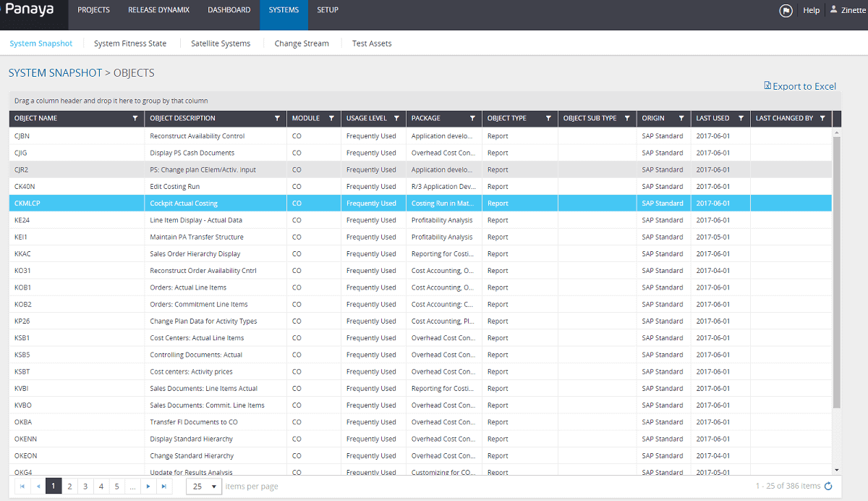868x501 pixels.
Task: Switch to System Fitness State tab
Action: (130, 43)
